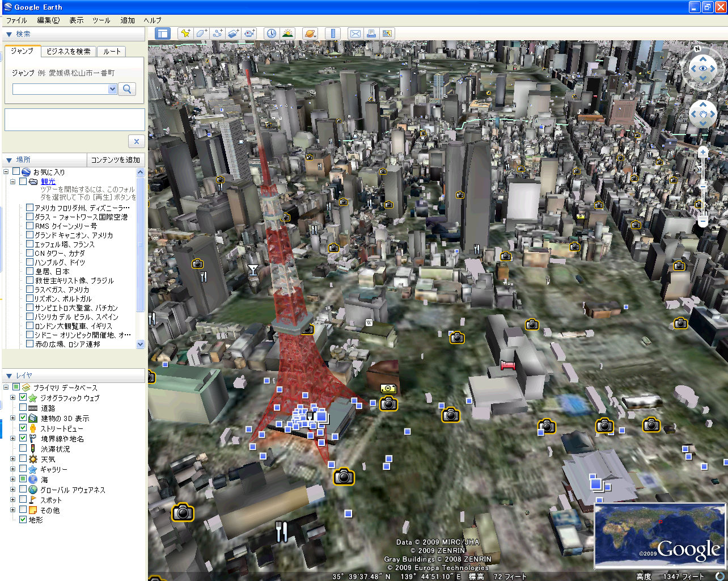Viewport: 728px width, 581px height.
Task: Click the コンテンツを追加 button
Action: click(116, 160)
